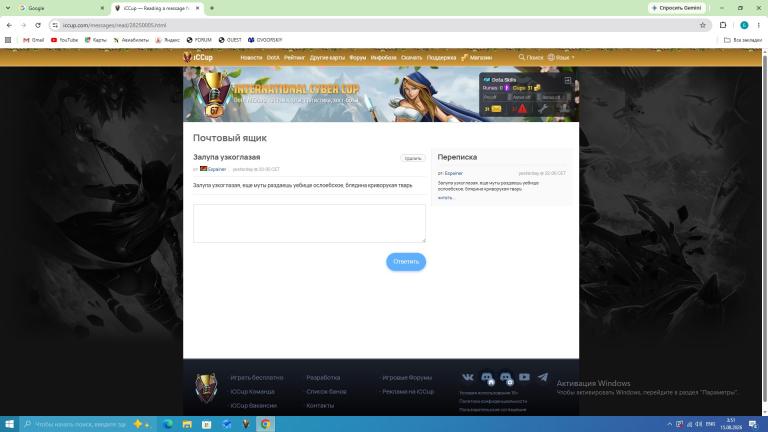Click the red warning triangle icon
The height and width of the screenshot is (432, 768).
522,109
